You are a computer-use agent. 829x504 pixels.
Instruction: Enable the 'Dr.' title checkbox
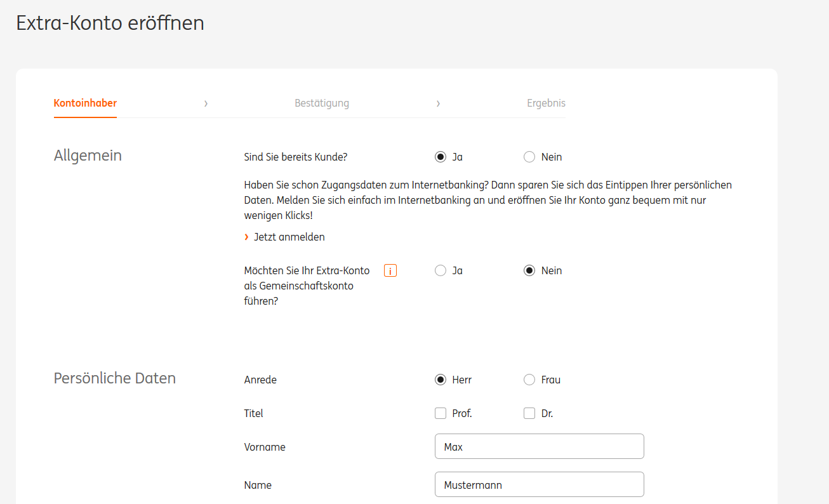(x=529, y=414)
